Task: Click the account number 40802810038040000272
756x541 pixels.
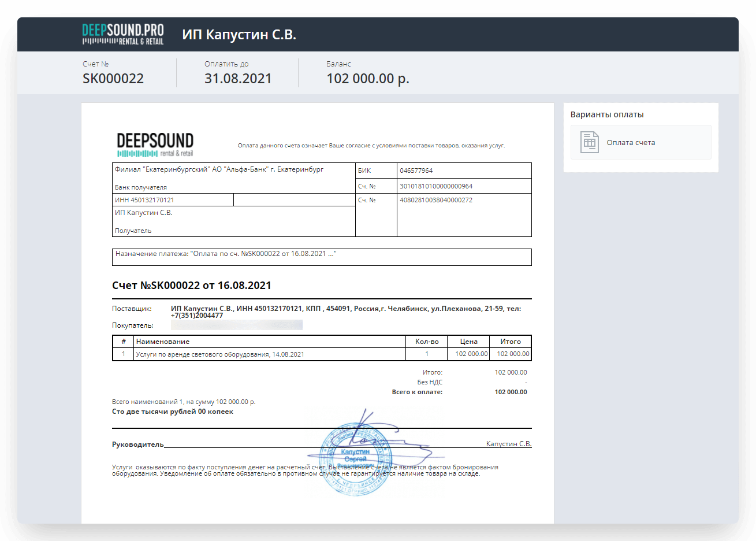Action: [436, 200]
